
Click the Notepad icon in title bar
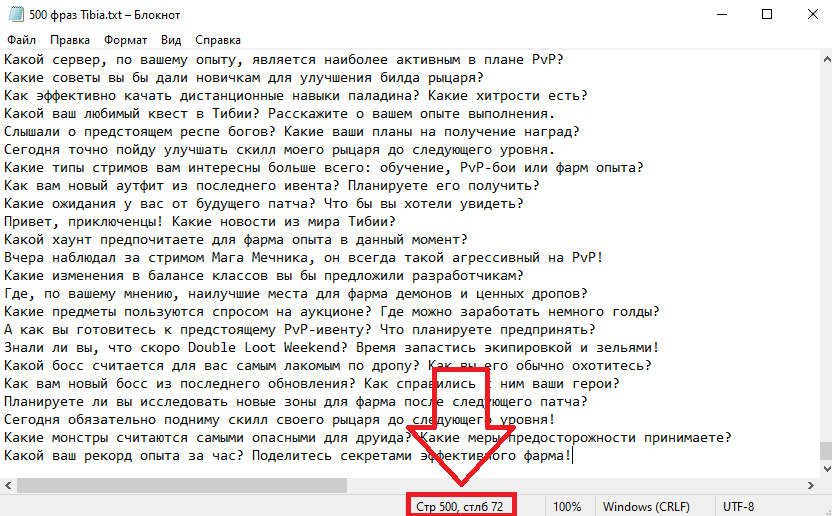pos(16,14)
